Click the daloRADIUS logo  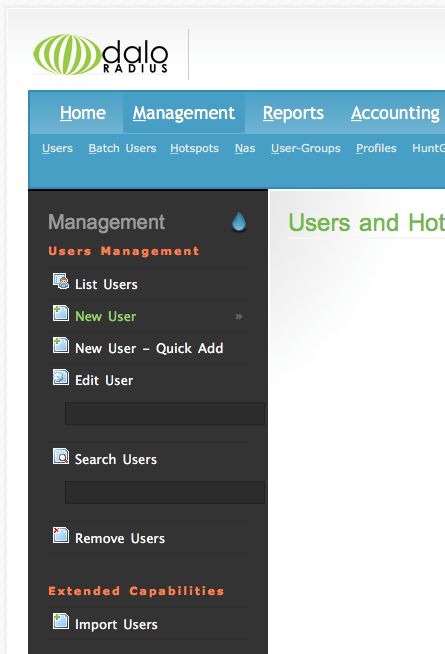pos(101,55)
